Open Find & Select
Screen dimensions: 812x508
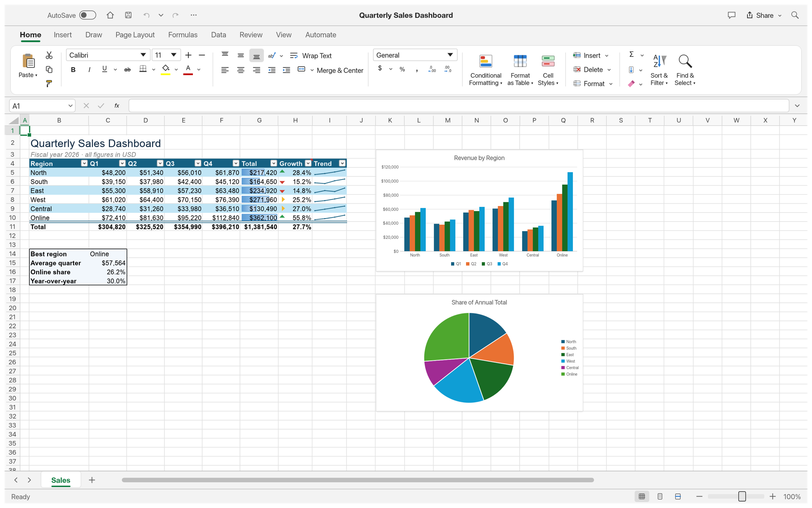click(x=685, y=70)
